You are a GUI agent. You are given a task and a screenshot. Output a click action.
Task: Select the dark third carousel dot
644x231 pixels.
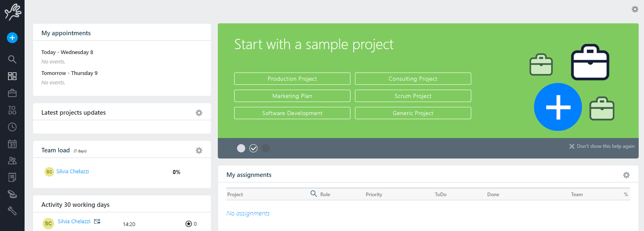point(266,148)
